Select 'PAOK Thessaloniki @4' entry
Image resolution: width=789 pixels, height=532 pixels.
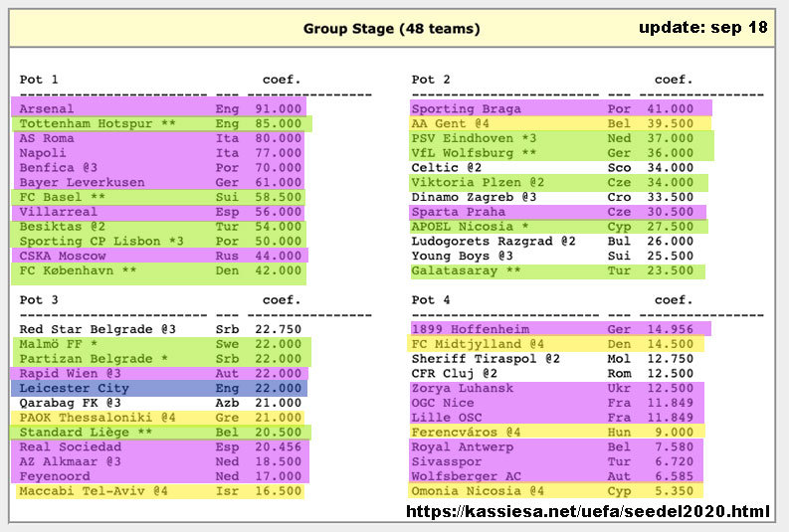pyautogui.click(x=98, y=418)
